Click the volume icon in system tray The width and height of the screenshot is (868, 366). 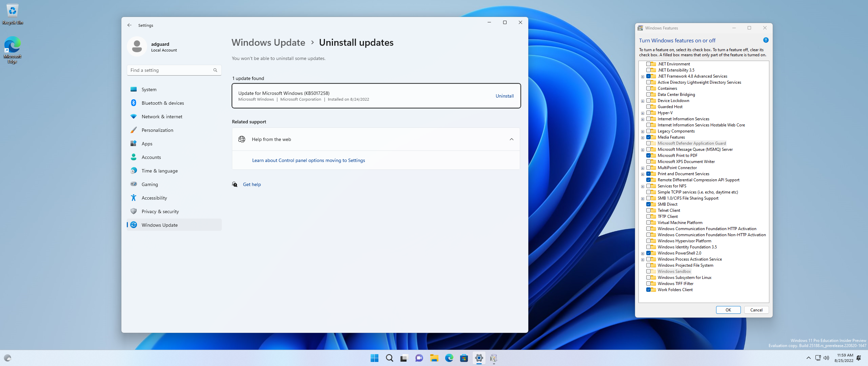click(x=826, y=358)
